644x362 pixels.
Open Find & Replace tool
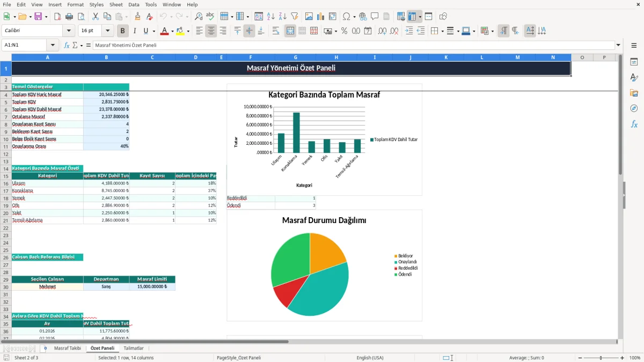pos(199,16)
